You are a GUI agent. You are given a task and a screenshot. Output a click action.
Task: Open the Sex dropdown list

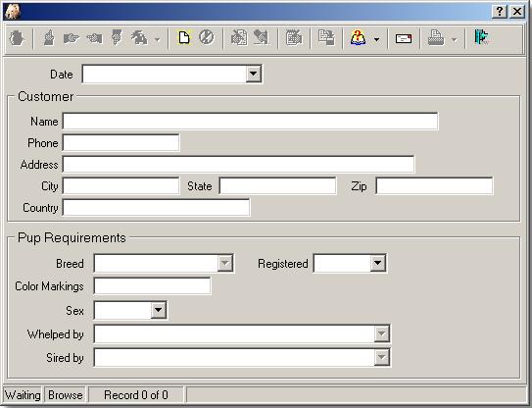click(158, 310)
